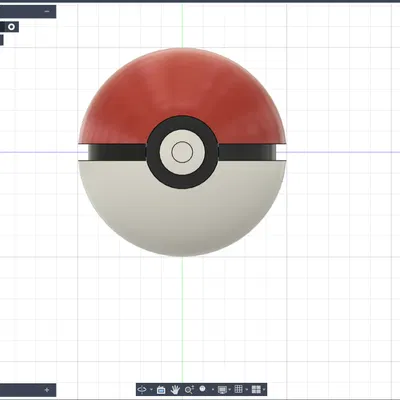This screenshot has height=400, width=400.
Task: Click the Fit view round icon
Action: (202, 388)
